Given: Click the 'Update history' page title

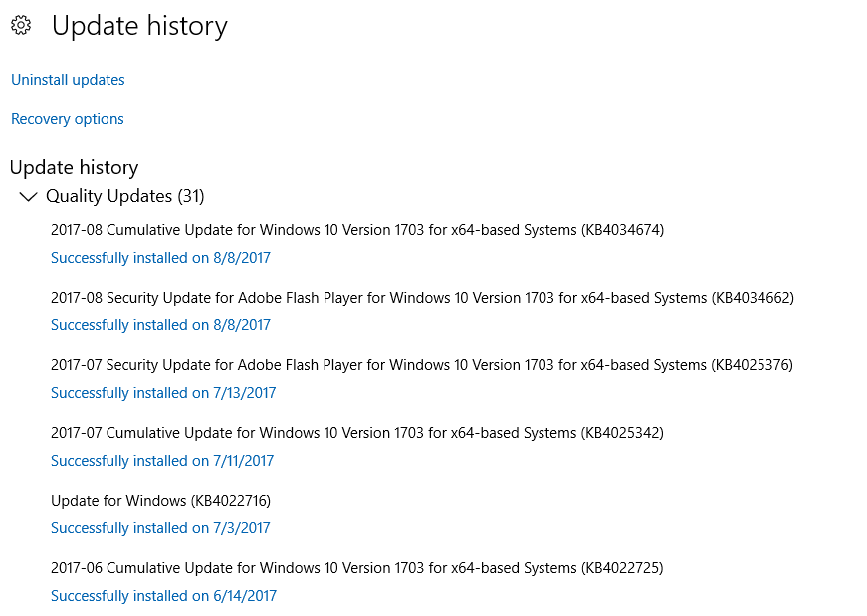Looking at the screenshot, I should (x=139, y=26).
